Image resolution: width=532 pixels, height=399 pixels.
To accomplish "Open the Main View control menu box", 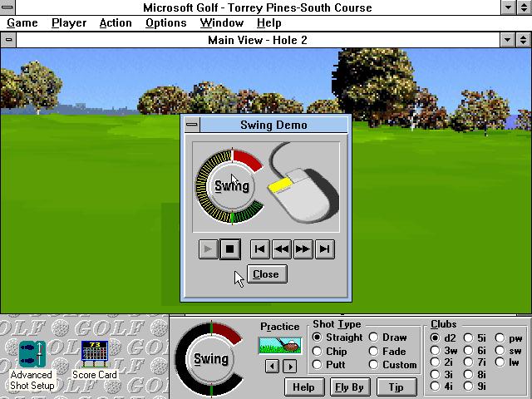I will coord(8,40).
